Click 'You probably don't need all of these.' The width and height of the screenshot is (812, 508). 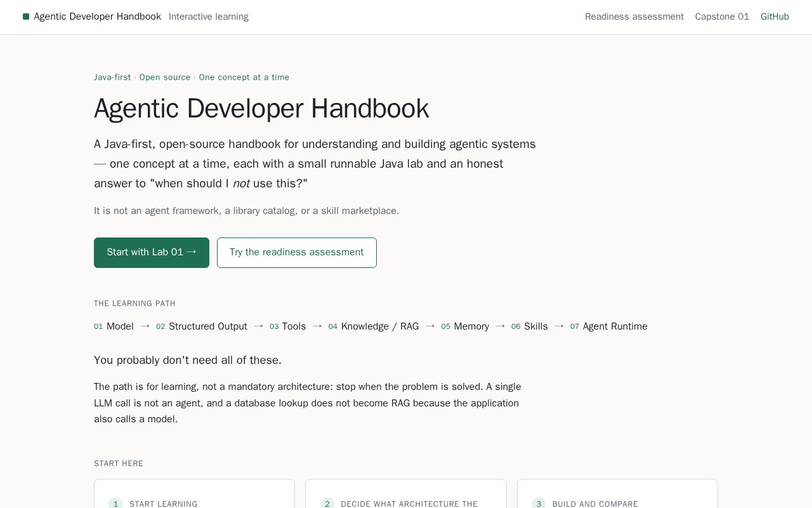pos(188,360)
